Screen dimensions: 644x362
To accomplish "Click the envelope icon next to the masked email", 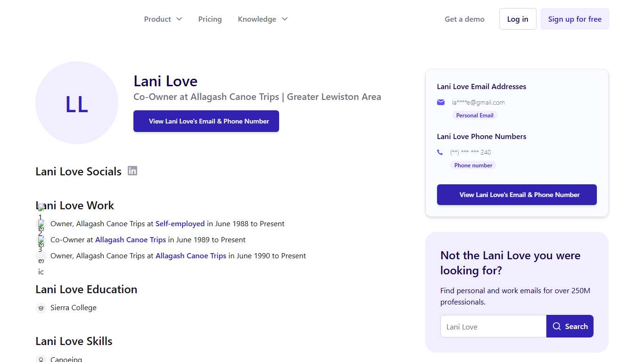I will click(440, 102).
